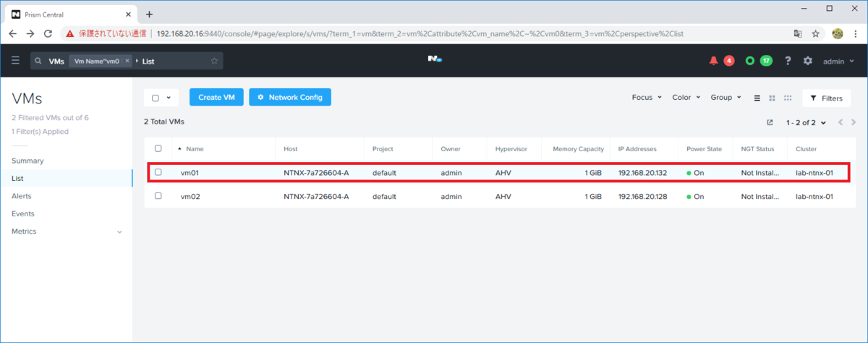Open settings gear in header
The height and width of the screenshot is (343, 868).
[x=808, y=61]
